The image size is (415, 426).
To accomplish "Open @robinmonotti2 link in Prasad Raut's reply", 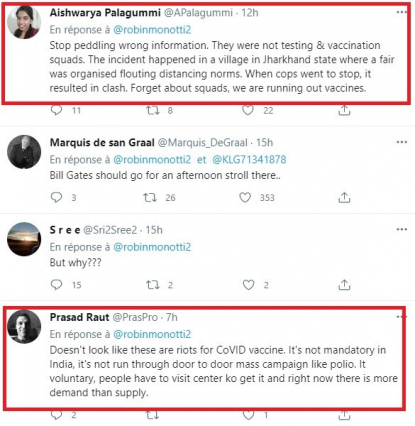I will pyautogui.click(x=152, y=334).
